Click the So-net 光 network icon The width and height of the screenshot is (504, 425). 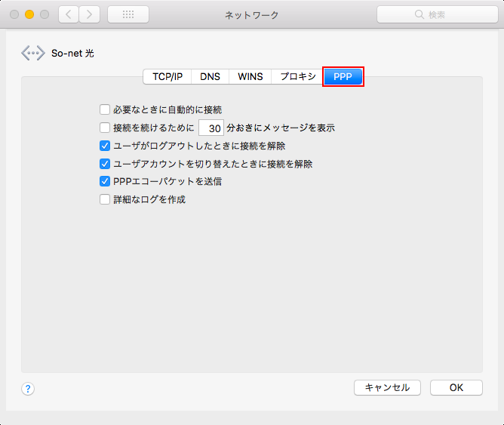click(33, 54)
